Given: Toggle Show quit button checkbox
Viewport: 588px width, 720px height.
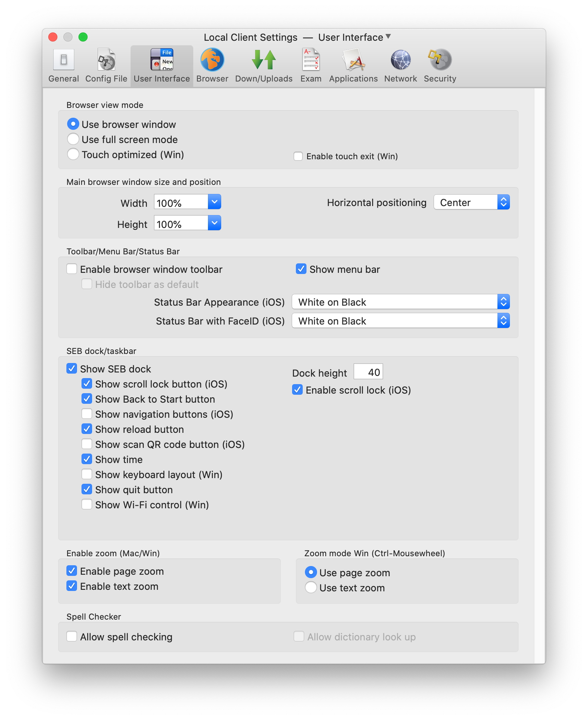Looking at the screenshot, I should pos(87,489).
